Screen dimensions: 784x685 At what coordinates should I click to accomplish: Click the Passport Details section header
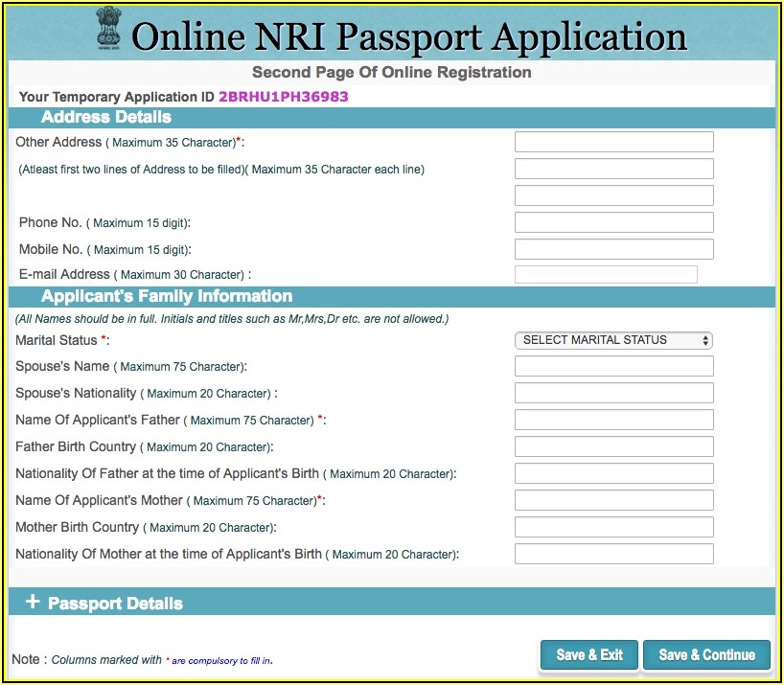click(x=115, y=604)
